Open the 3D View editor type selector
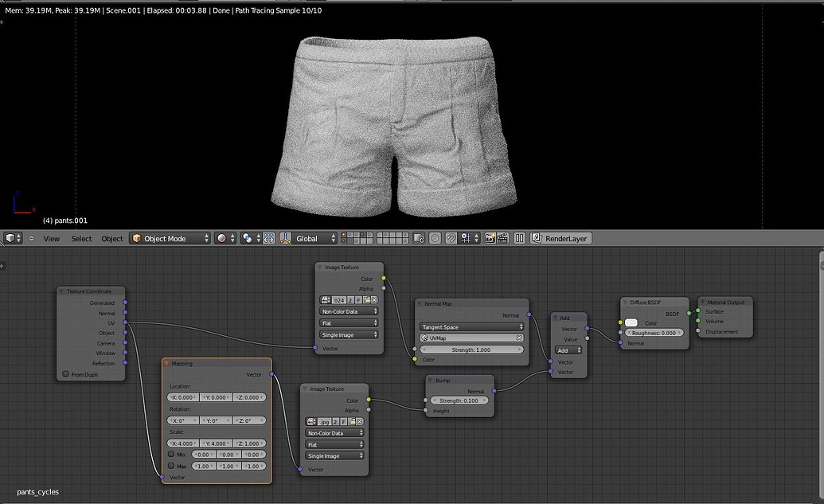This screenshot has width=824, height=504. point(13,238)
